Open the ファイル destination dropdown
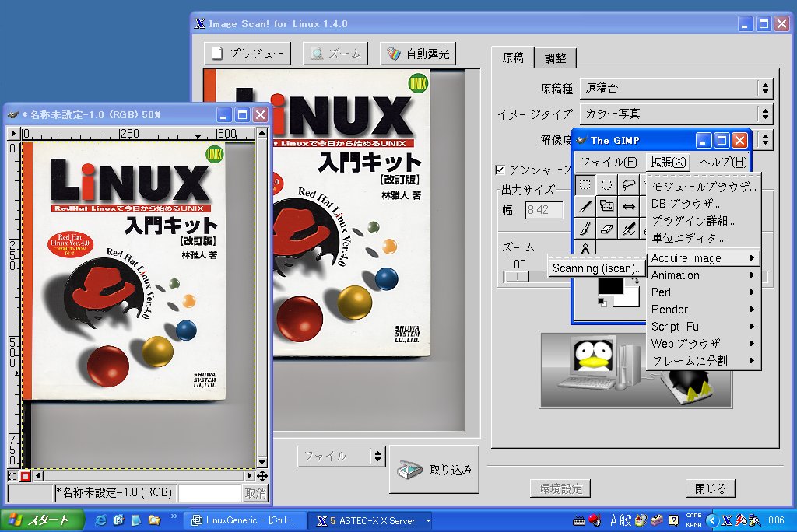 point(342,457)
